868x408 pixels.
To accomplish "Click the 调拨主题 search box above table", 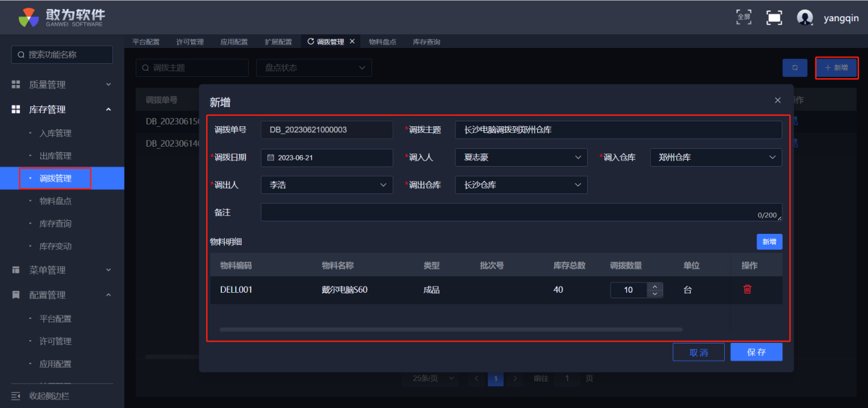I will tap(192, 68).
